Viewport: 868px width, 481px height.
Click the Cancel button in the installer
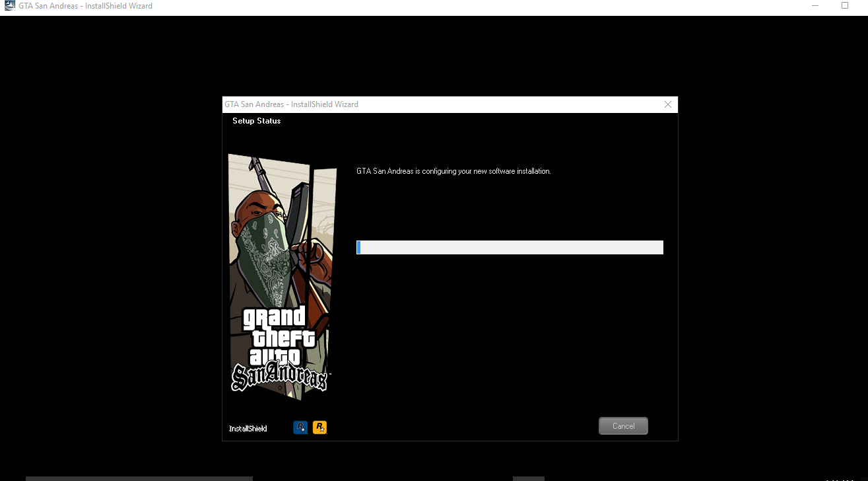tap(623, 426)
